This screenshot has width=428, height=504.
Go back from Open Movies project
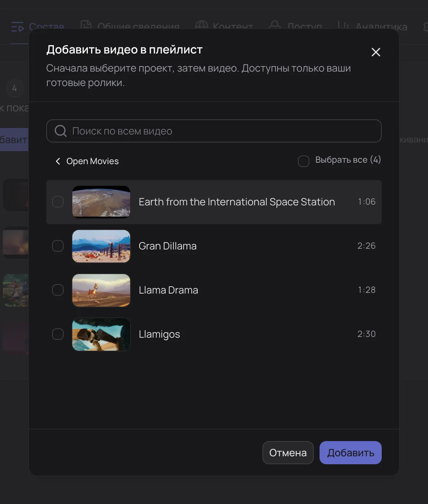[58, 161]
